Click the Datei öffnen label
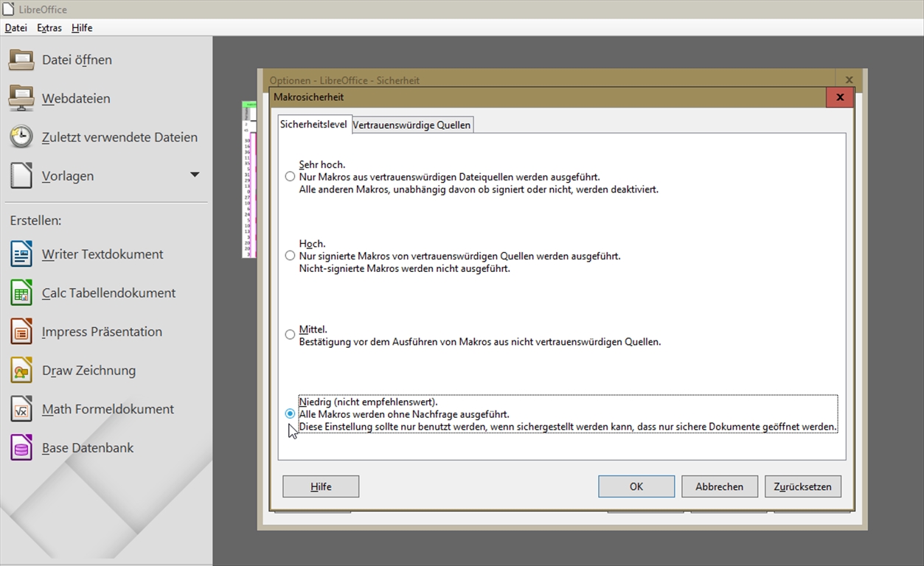The width and height of the screenshot is (924, 566). tap(77, 60)
